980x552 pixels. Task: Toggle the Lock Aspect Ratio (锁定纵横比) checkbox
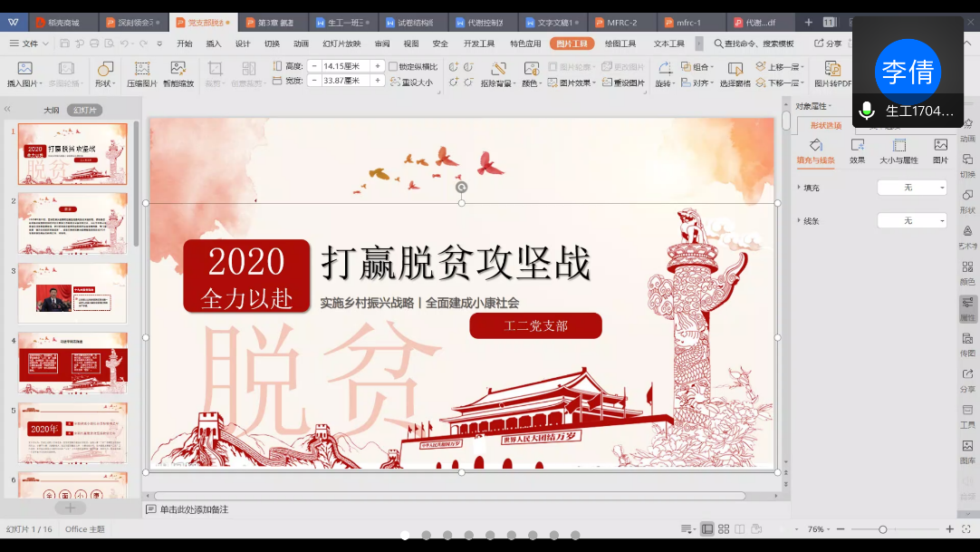coord(393,66)
